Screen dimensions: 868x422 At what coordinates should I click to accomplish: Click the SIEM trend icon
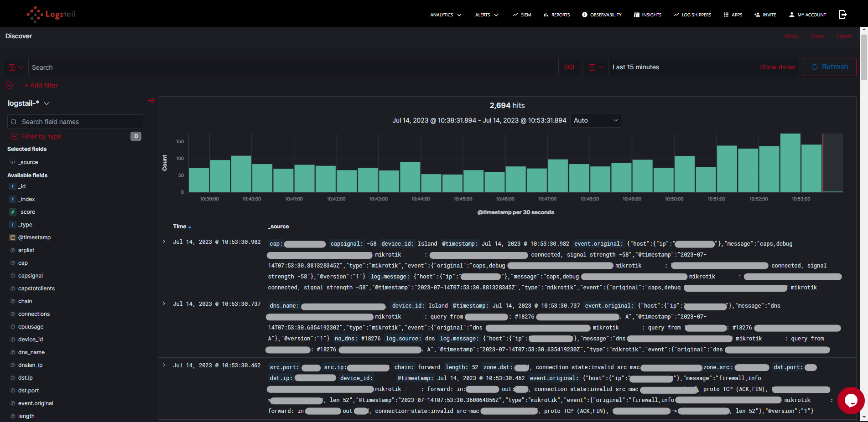[x=515, y=15]
